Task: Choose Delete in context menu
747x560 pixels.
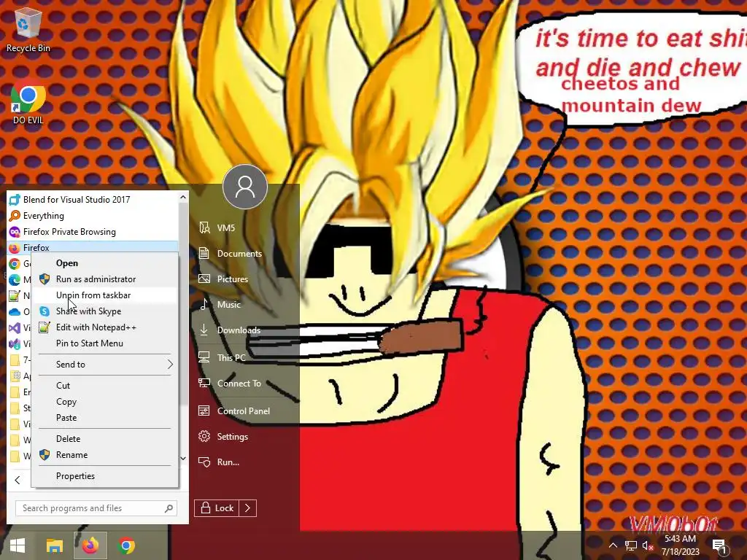Action: click(105, 438)
